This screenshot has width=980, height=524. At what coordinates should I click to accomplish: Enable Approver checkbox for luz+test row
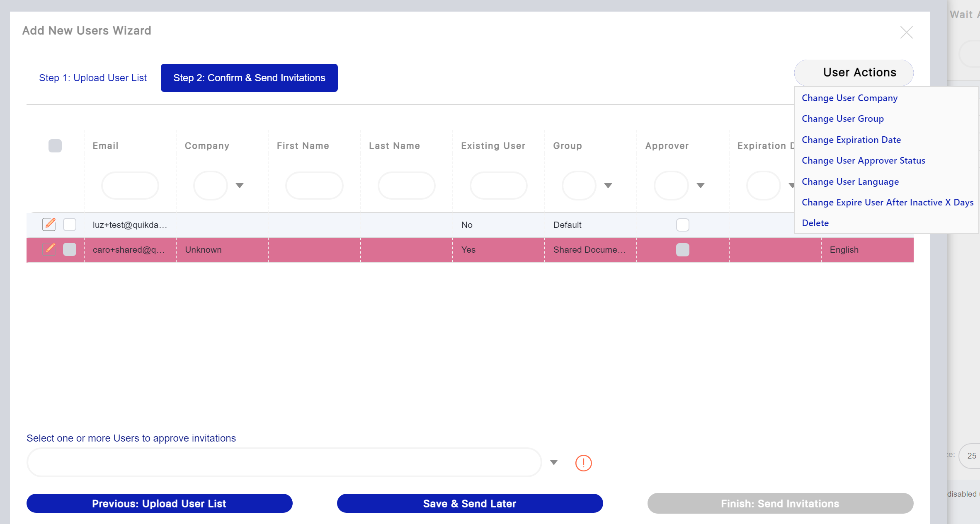point(682,225)
